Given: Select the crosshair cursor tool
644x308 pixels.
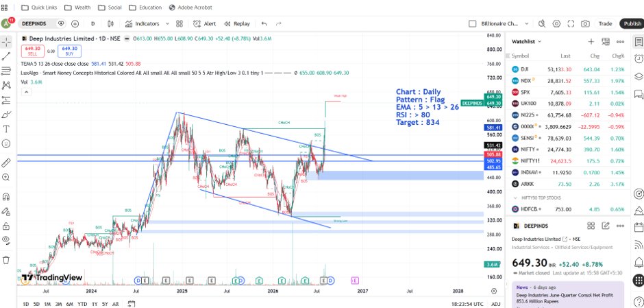Looking at the screenshot, I should (6, 42).
